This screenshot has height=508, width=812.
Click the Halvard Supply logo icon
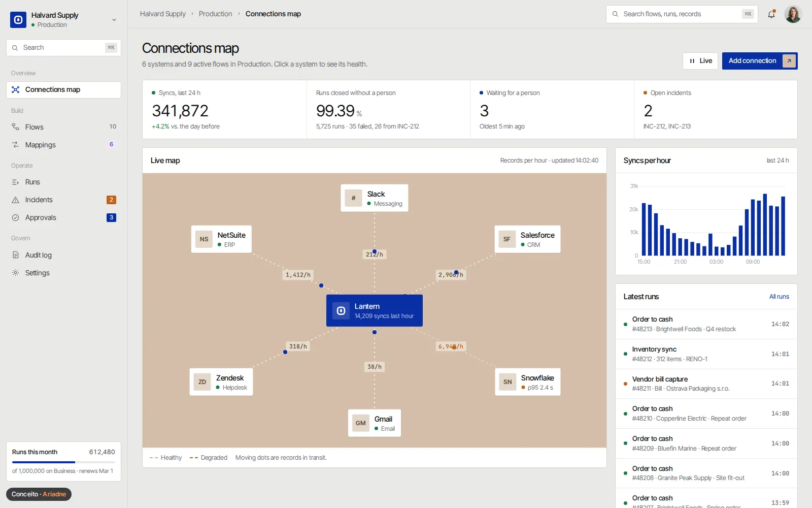pyautogui.click(x=18, y=20)
